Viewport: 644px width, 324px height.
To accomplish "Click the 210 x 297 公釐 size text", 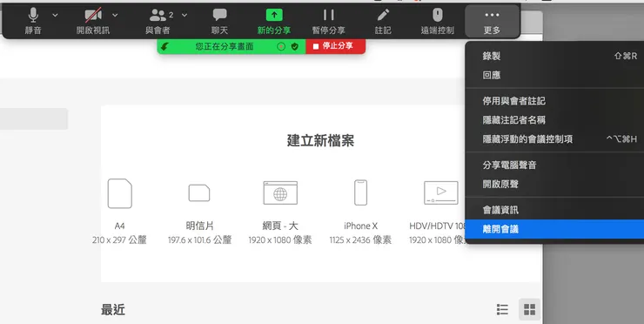I will pos(119,240).
